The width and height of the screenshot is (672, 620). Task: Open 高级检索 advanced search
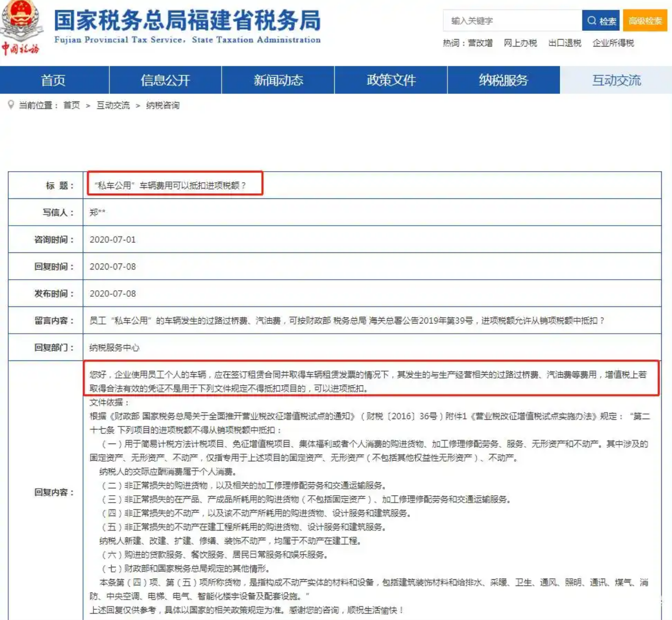645,21
